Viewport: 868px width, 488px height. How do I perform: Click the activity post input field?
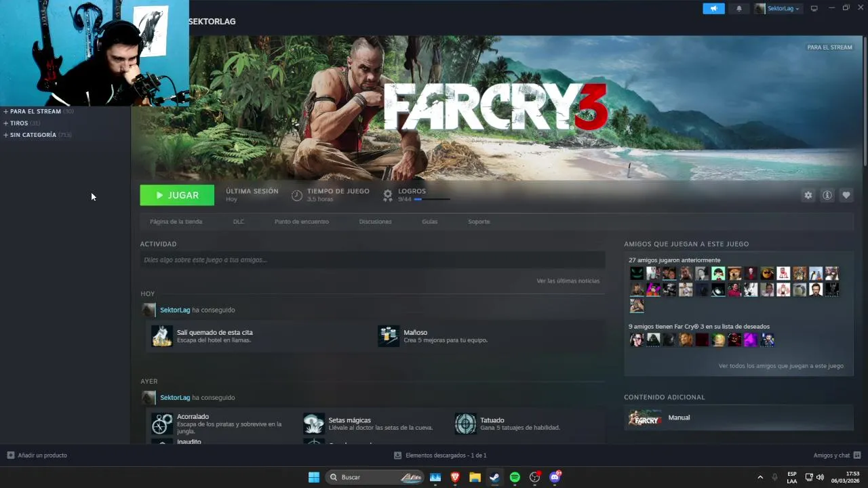pyautogui.click(x=372, y=260)
